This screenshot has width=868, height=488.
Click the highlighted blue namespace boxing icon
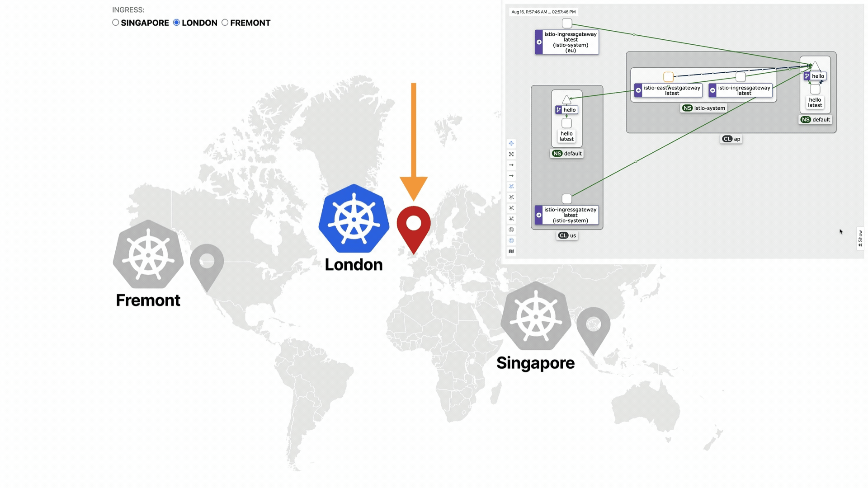(x=511, y=240)
